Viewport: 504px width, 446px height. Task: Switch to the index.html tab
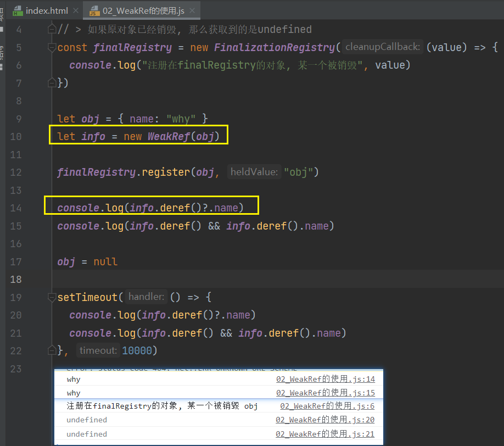(47, 10)
